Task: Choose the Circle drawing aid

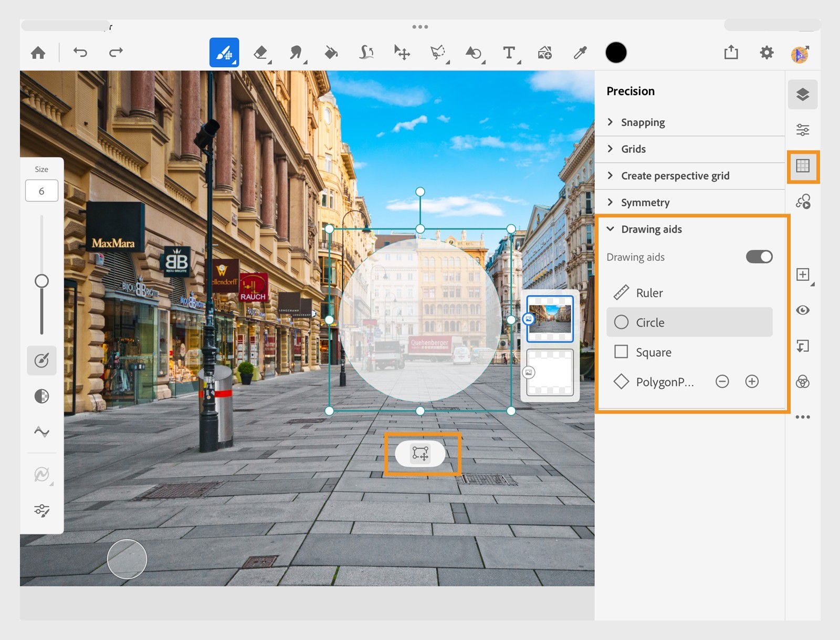Action: pos(689,322)
